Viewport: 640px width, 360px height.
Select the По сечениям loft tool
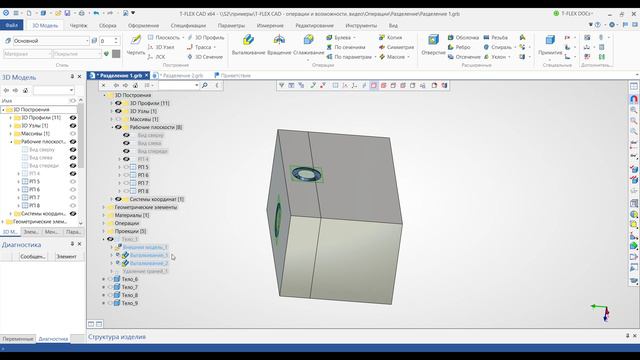tap(346, 47)
